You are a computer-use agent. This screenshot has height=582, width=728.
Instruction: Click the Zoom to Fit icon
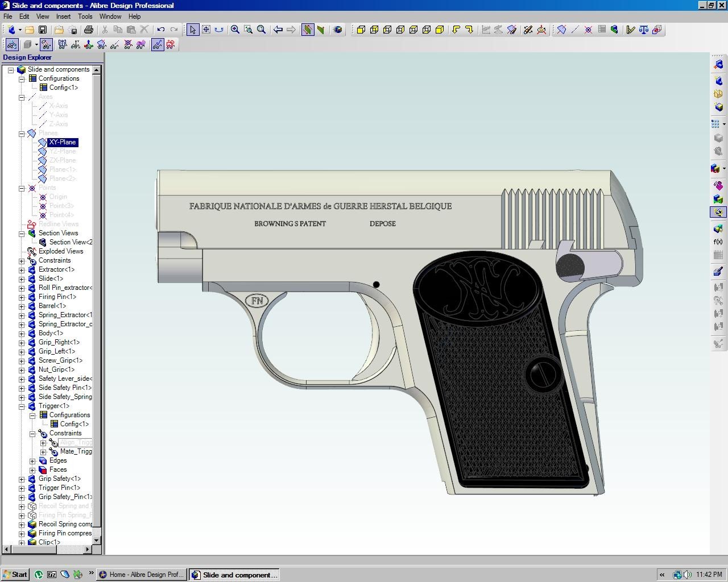tap(261, 30)
